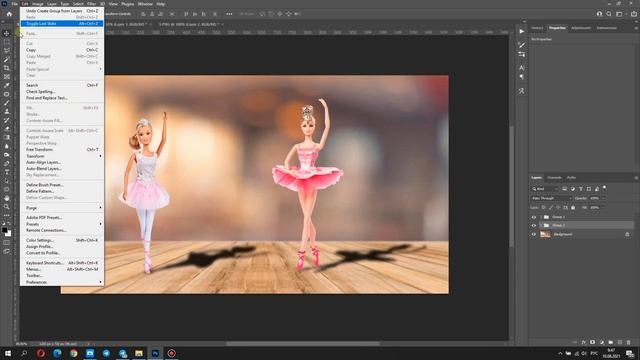The width and height of the screenshot is (640, 360).
Task: Select the Eyedropper tool
Action: (7, 85)
